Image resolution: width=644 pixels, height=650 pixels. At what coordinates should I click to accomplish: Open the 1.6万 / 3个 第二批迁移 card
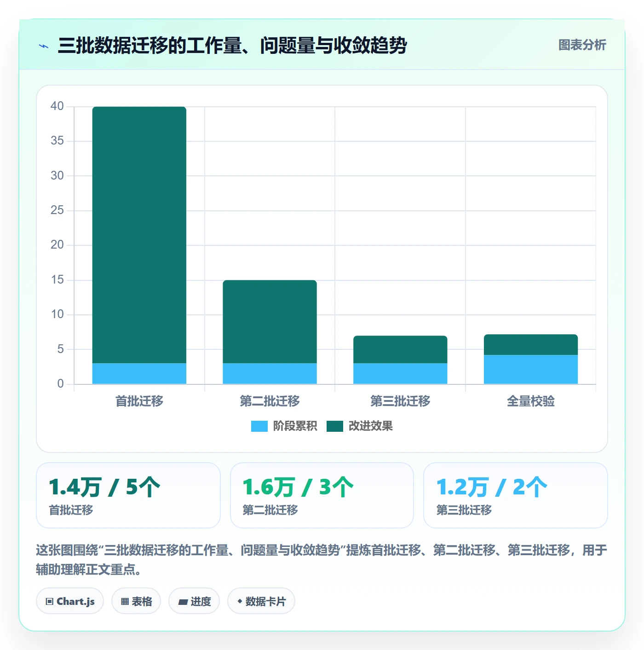pyautogui.click(x=322, y=495)
